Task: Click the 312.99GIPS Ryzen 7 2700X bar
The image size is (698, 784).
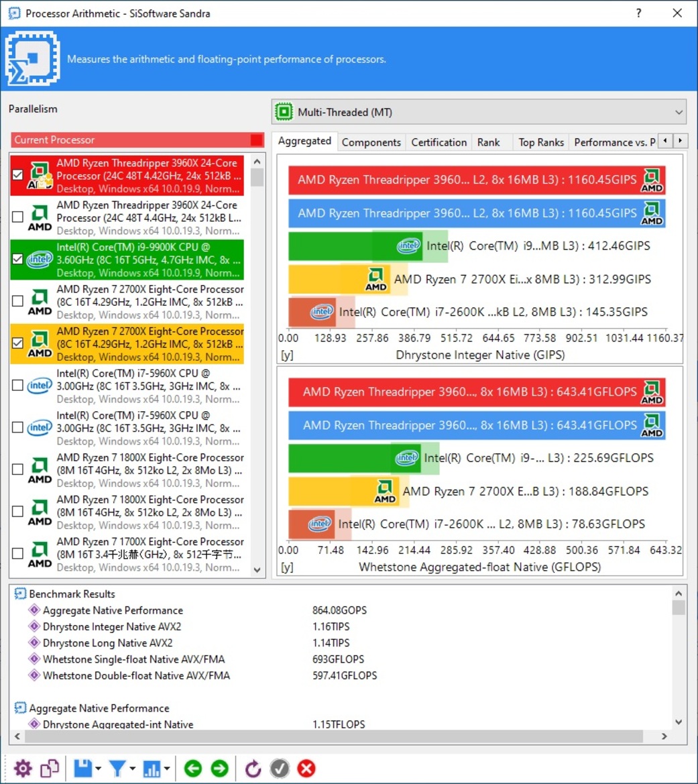Action: [x=339, y=279]
